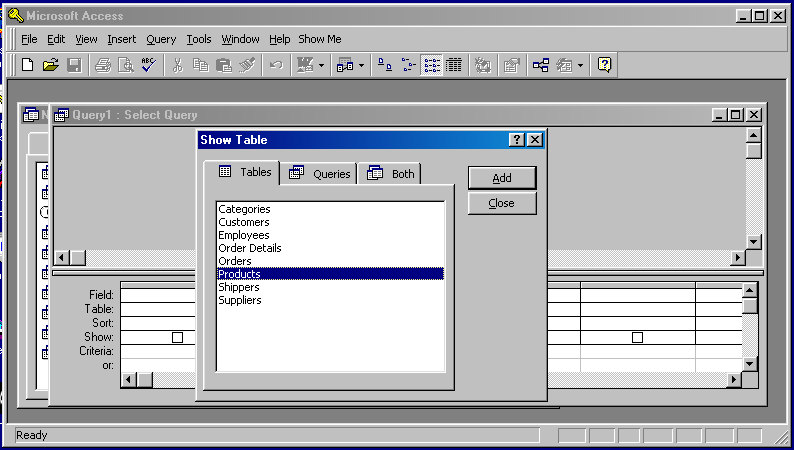Expand the New Object dropdown arrow
The width and height of the screenshot is (794, 450).
pyautogui.click(x=580, y=65)
